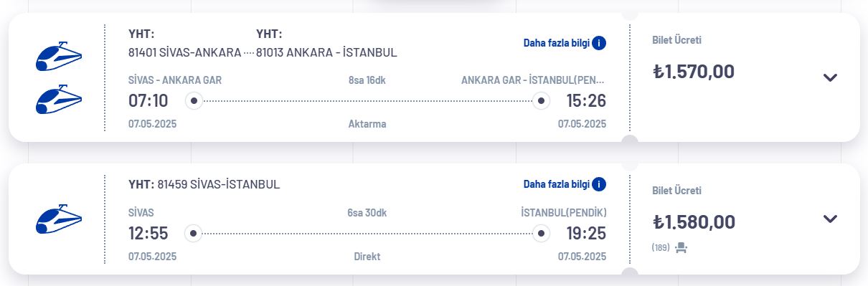Expand the ₺1.570,00 ticket fare chevron
This screenshot has width=868, height=286.
coord(830,78)
